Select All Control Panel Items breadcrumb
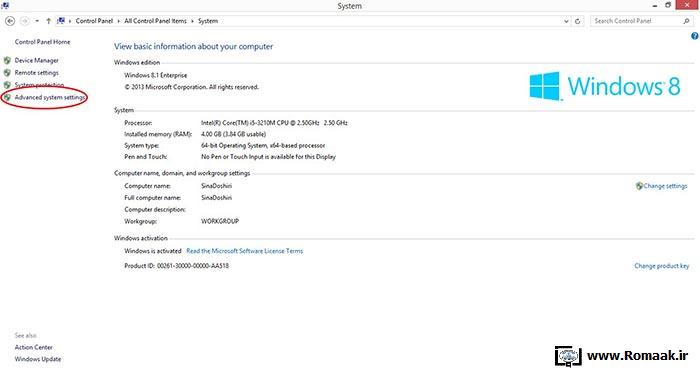 [155, 21]
